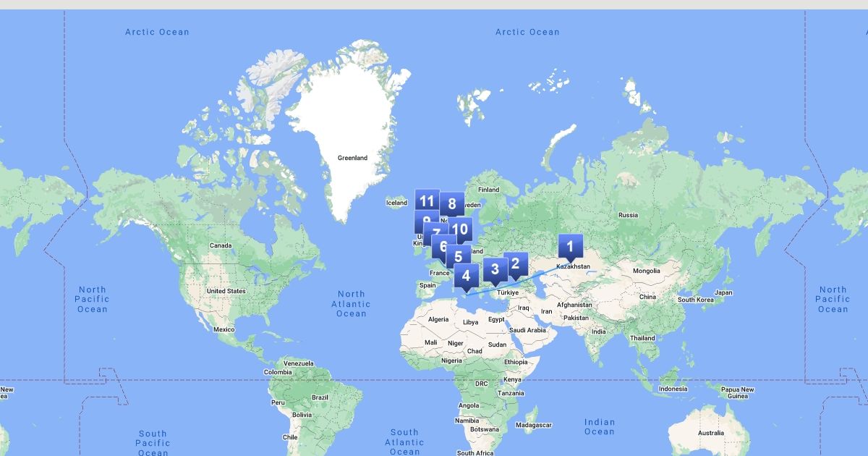Select the Tanzania label
The image size is (868, 456).
tap(511, 393)
